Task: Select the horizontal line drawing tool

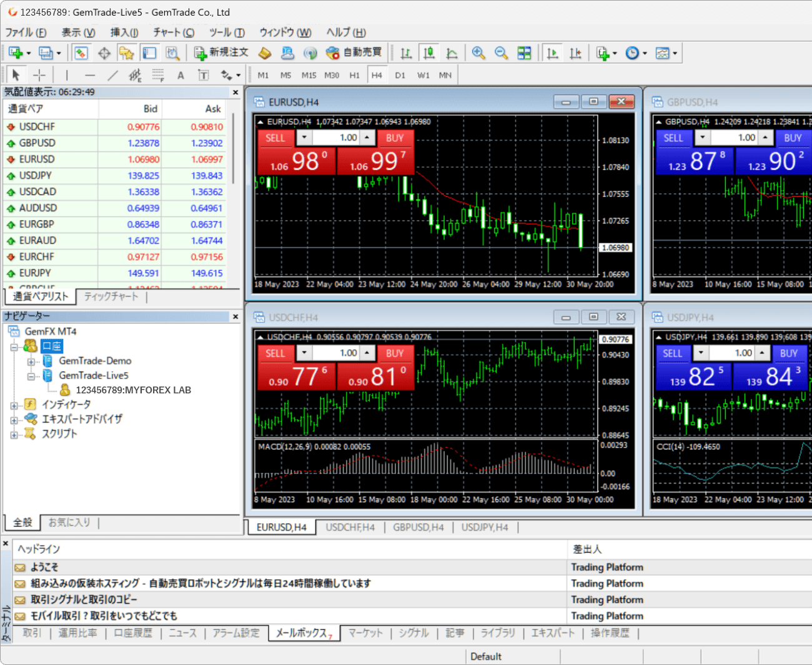Action: pyautogui.click(x=90, y=75)
